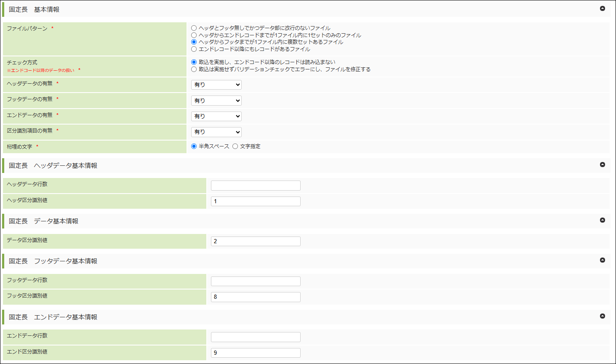Select ヘッダとフッタ無しでかつデータ部に改行のないファイル option
The width and height of the screenshot is (616, 364).
(194, 28)
